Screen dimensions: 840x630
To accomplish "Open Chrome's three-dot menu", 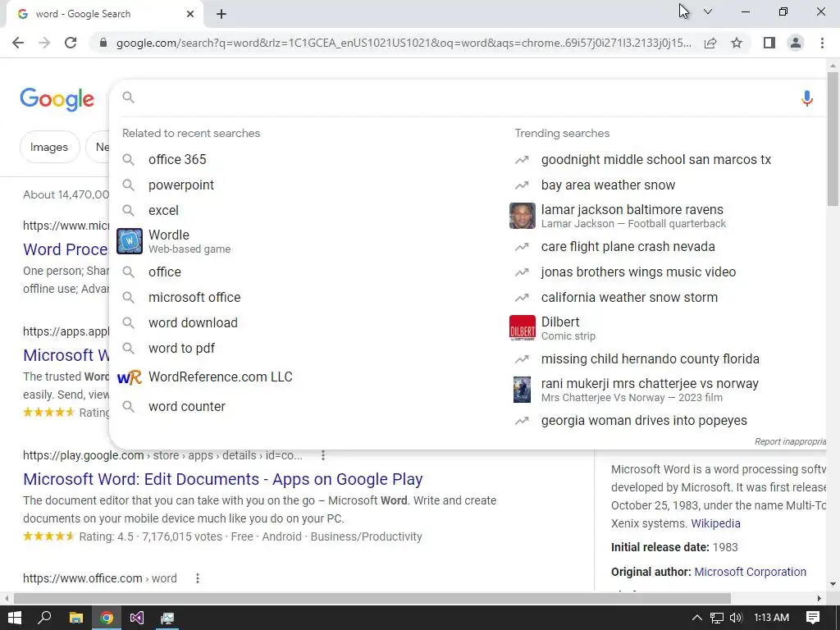I will coord(822,43).
